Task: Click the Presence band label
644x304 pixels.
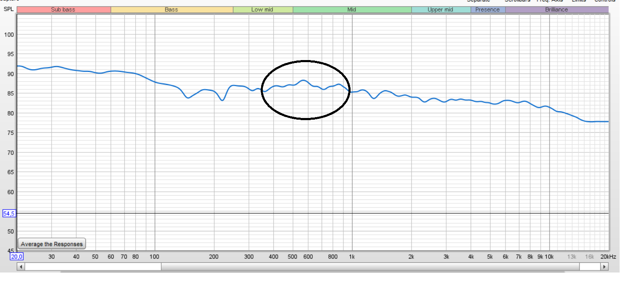Action: (x=488, y=10)
